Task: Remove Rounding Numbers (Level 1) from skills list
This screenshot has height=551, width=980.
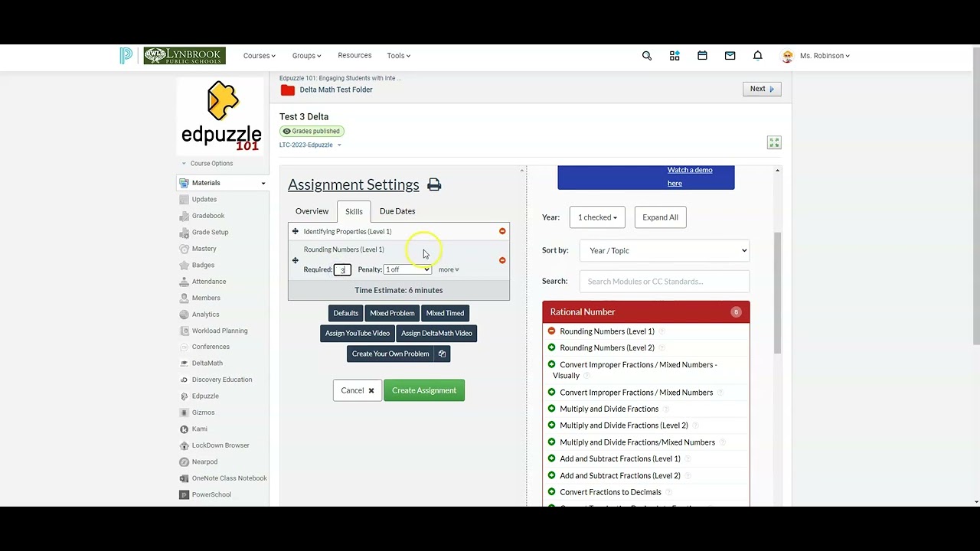Action: 502,260
